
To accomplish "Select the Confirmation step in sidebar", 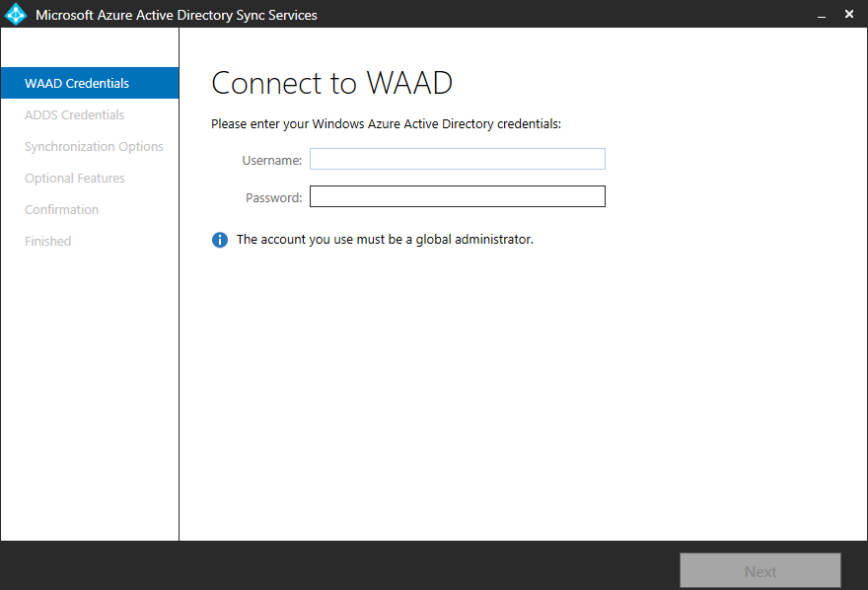I will click(61, 209).
